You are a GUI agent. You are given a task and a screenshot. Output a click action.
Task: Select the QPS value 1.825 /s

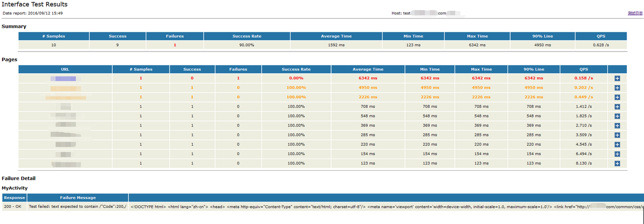(x=584, y=116)
